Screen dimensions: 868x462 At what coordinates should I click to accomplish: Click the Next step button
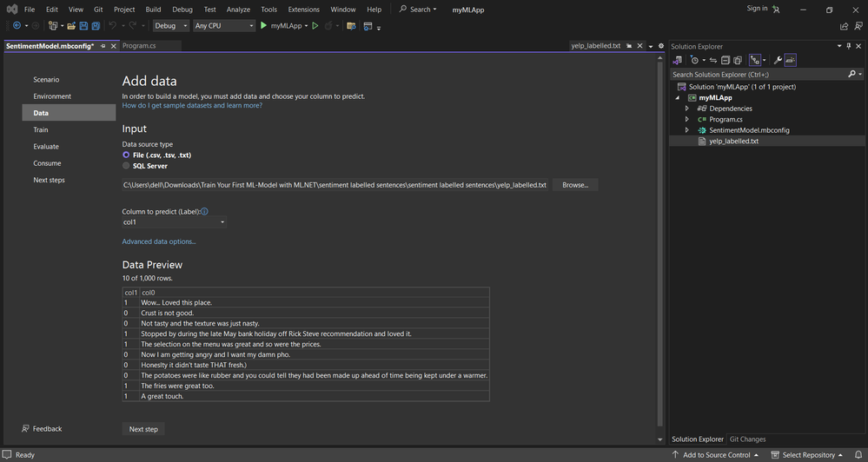click(x=143, y=429)
